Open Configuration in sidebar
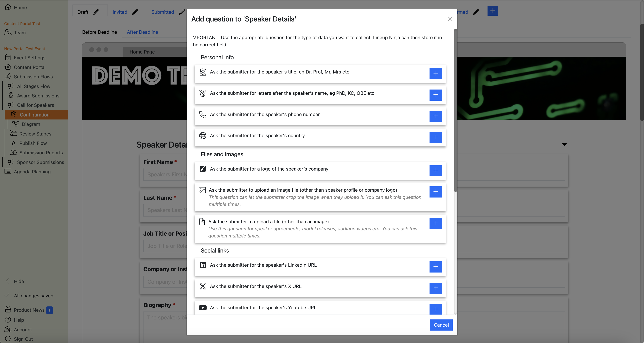 pos(36,115)
